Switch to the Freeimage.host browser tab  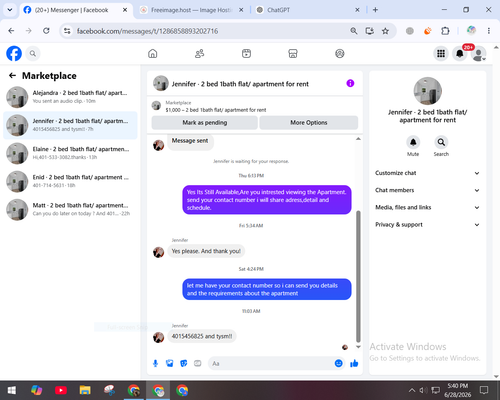click(191, 10)
